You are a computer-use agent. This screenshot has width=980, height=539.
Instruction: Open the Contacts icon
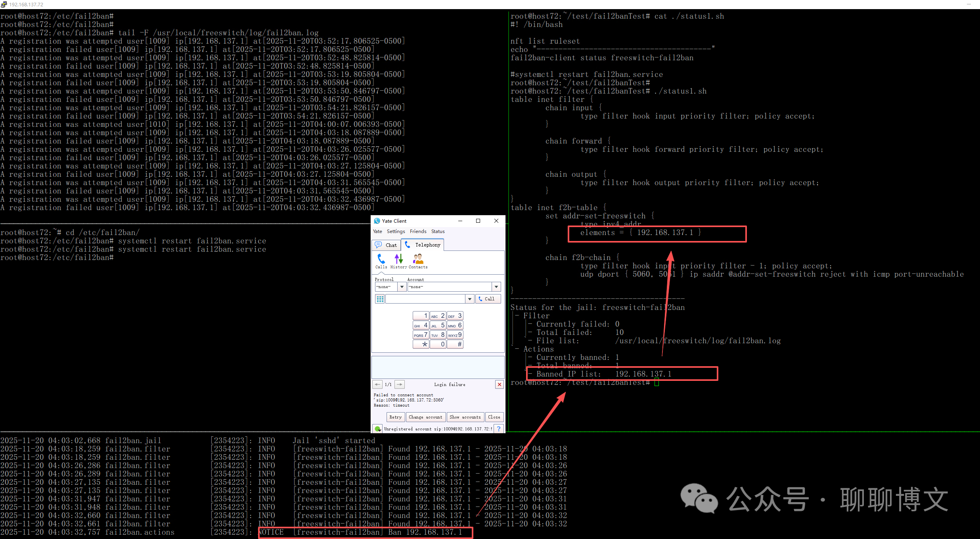click(418, 261)
